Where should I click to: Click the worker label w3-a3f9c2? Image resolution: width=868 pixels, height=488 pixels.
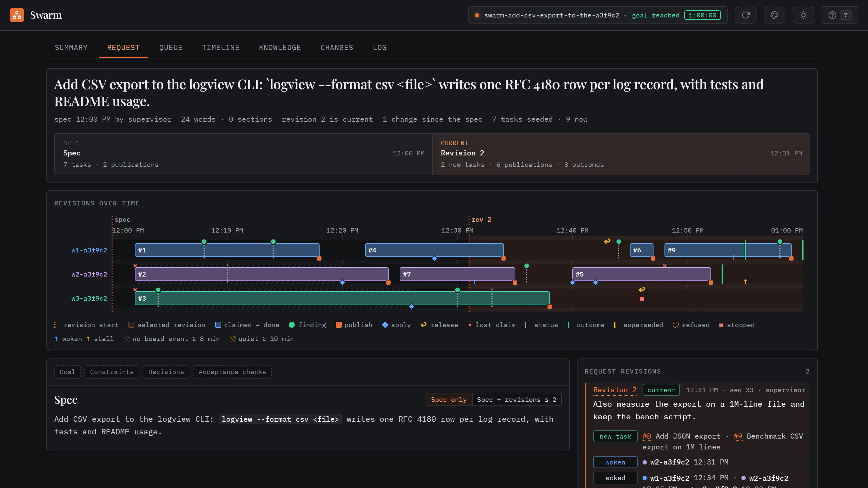click(x=89, y=299)
